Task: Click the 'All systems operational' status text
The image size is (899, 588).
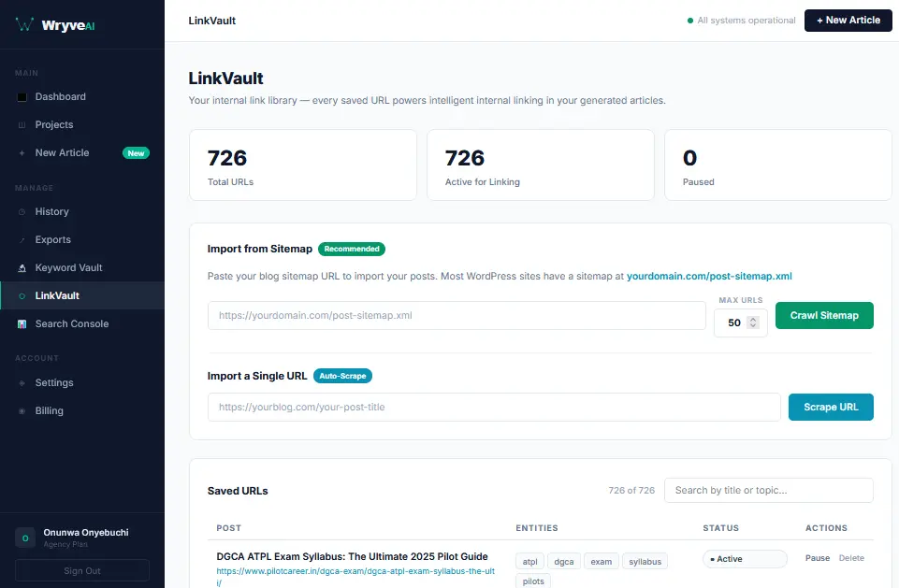Action: pyautogui.click(x=746, y=21)
